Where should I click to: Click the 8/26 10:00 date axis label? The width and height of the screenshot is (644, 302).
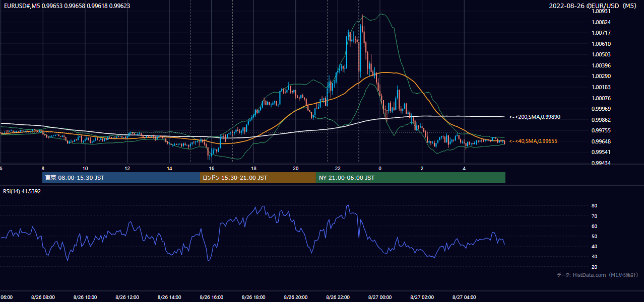tap(85, 297)
